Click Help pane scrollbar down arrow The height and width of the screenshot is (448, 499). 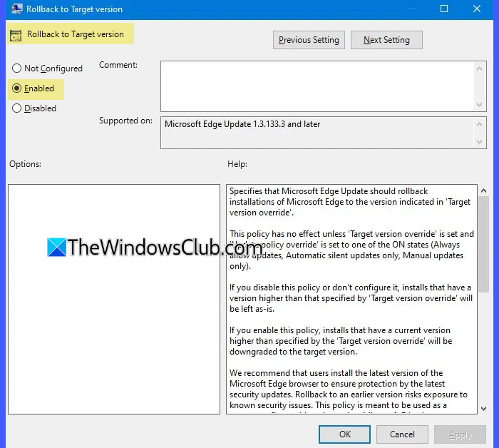(x=484, y=409)
